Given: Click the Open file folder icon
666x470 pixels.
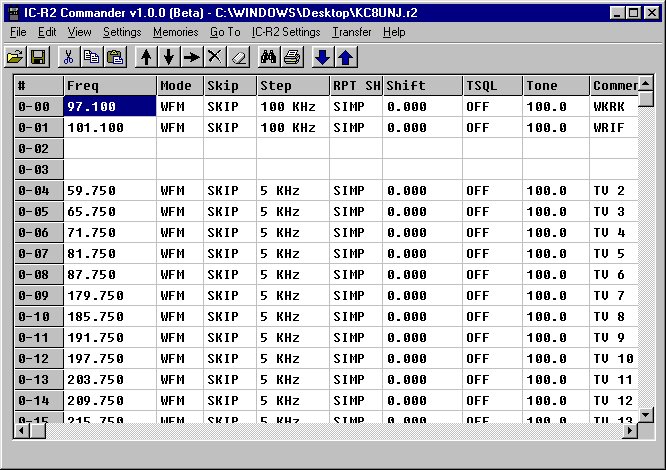Looking at the screenshot, I should click(x=16, y=57).
